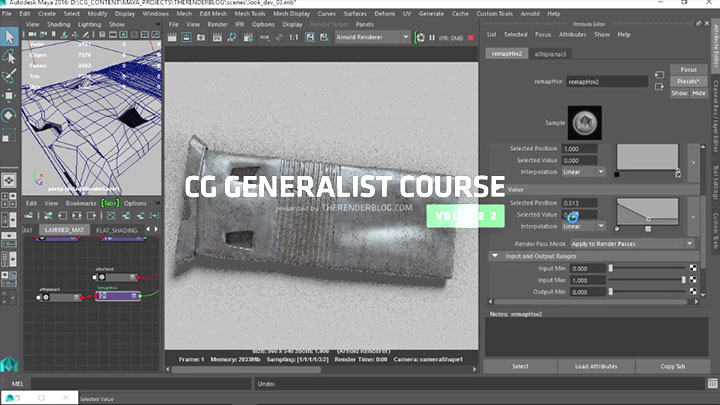The width and height of the screenshot is (720, 405).
Task: Click Node Editor output connections icon
Action: coord(91,216)
